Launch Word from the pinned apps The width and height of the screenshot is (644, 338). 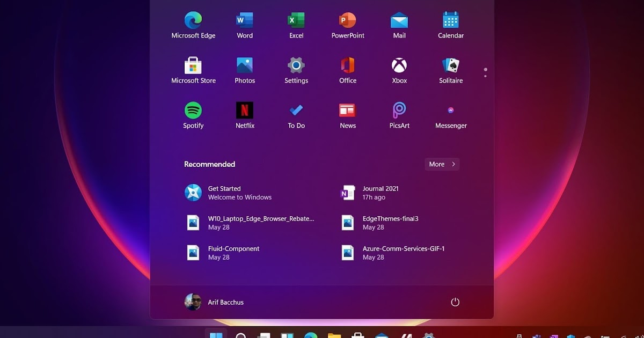(x=245, y=26)
